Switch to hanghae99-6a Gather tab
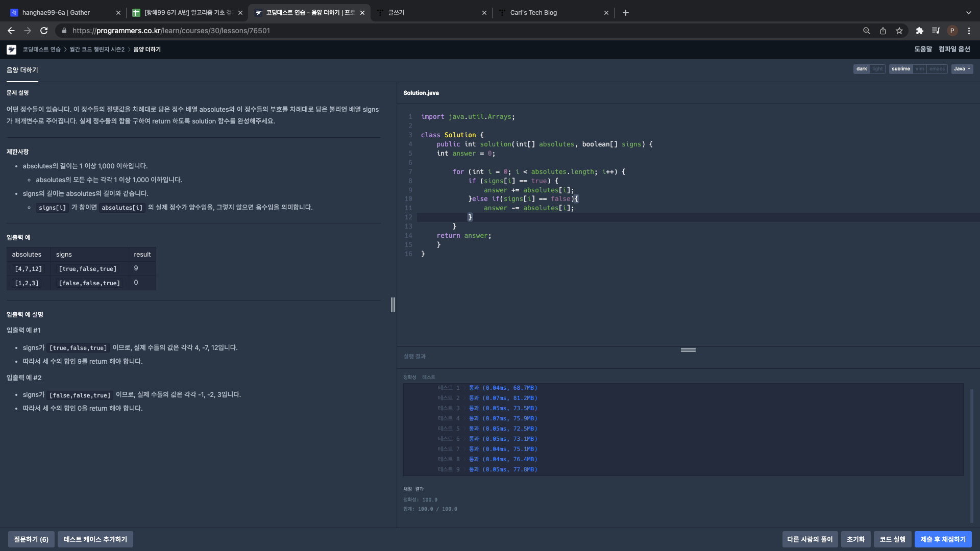The image size is (980, 551). [x=56, y=13]
